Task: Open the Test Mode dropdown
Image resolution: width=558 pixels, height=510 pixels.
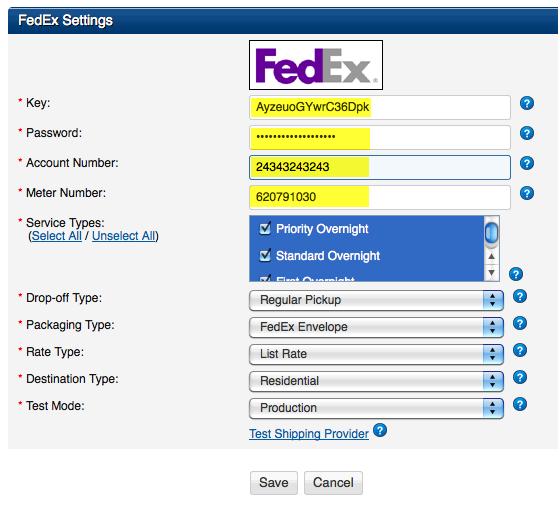Action: (x=376, y=408)
